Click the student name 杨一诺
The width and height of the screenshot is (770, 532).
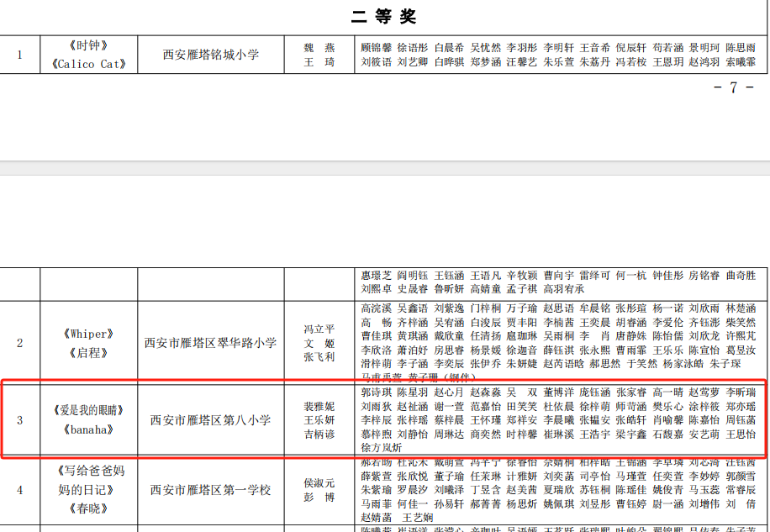point(667,308)
